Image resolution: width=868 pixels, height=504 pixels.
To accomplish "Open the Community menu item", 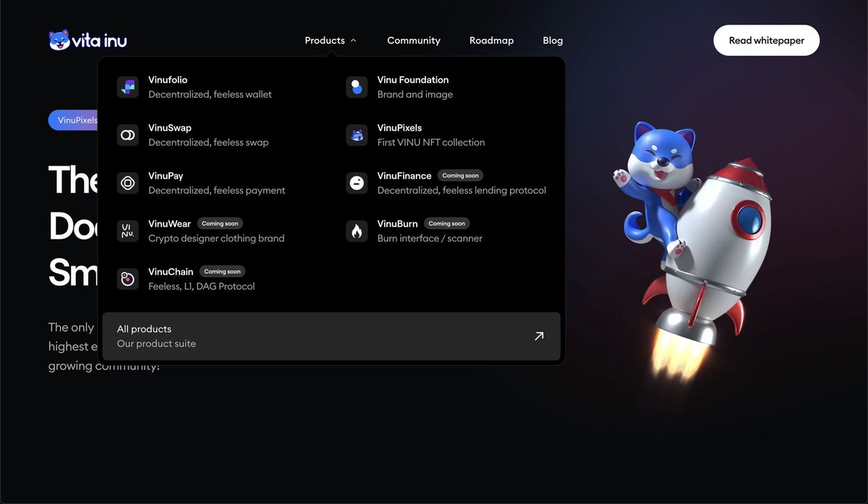I will pyautogui.click(x=414, y=40).
